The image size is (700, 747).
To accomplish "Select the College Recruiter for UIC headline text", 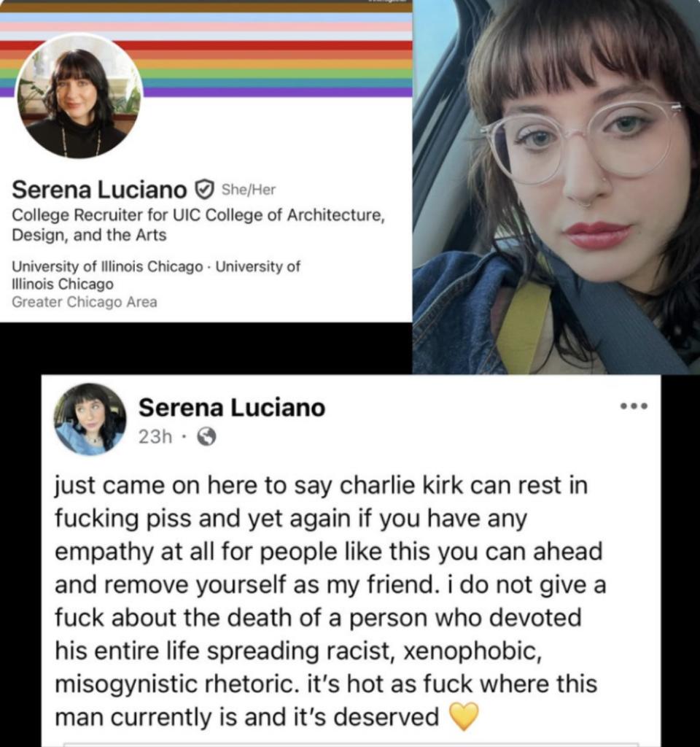I will pos(198,225).
